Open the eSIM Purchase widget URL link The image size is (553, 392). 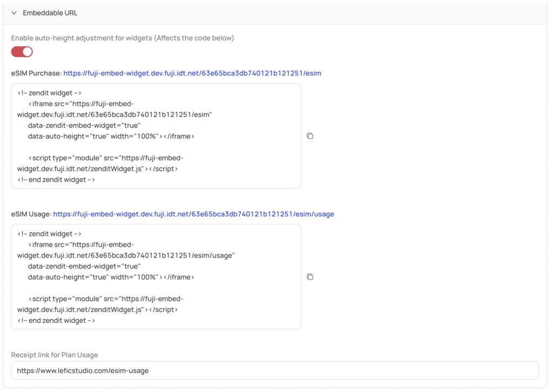[192, 73]
